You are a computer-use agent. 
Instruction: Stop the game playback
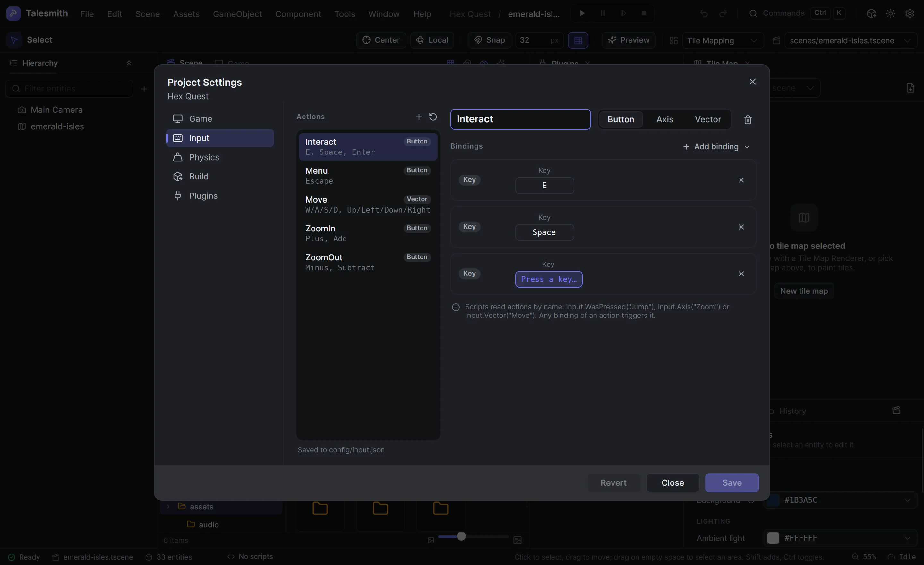[644, 13]
